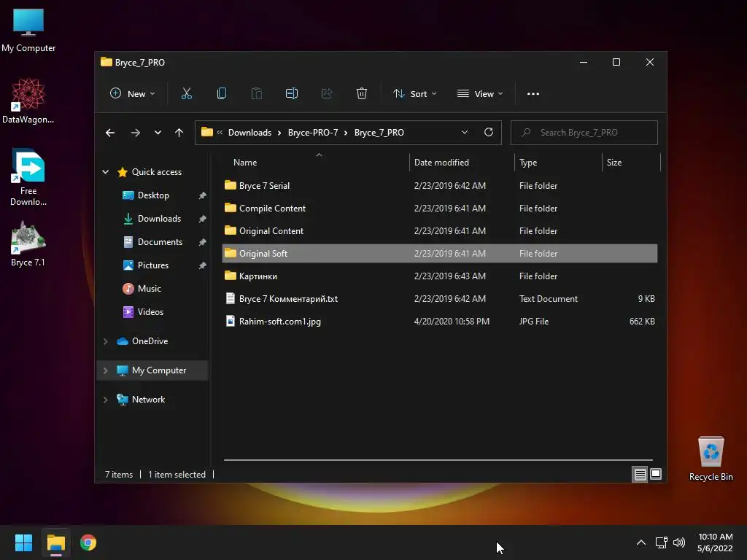Expand the OneDrive tree node

(105, 341)
